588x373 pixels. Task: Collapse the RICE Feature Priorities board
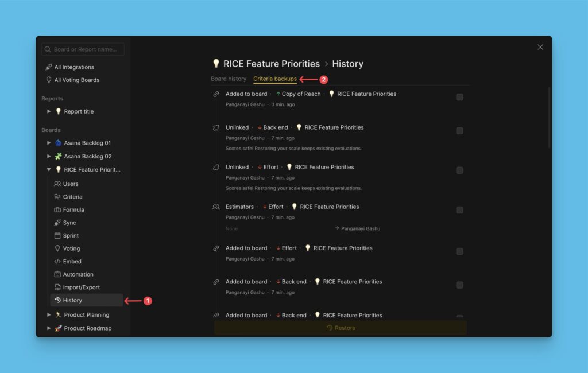coord(49,170)
